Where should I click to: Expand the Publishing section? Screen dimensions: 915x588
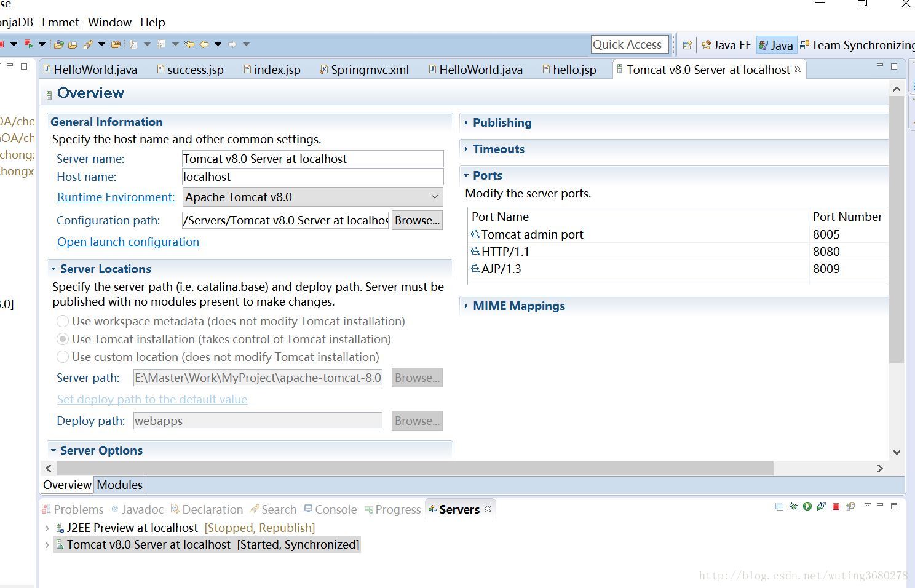click(x=466, y=122)
